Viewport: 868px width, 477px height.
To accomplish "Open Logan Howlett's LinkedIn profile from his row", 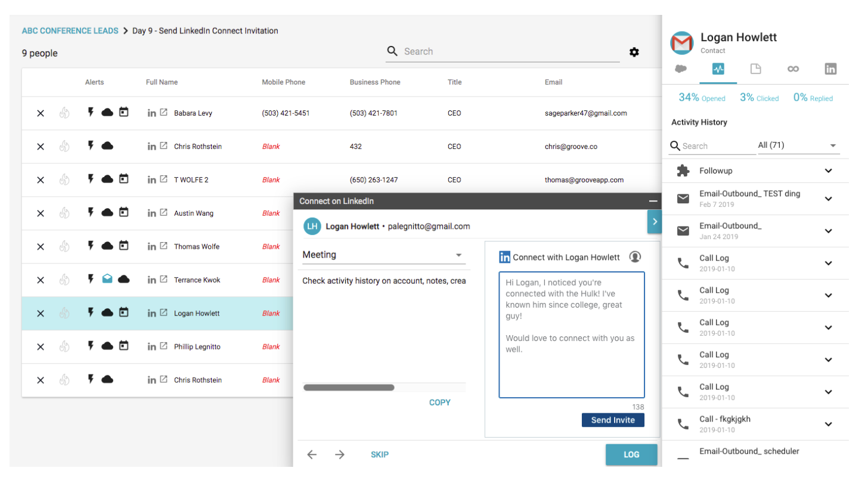I will click(x=152, y=313).
